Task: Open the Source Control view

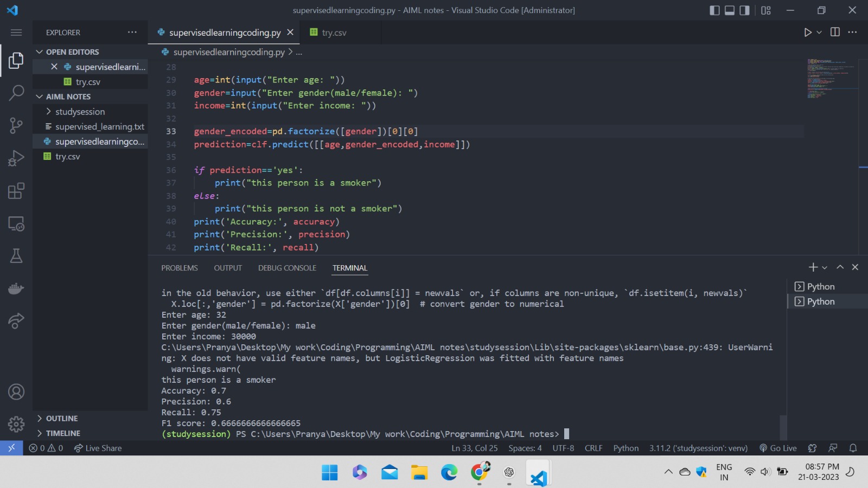Action: click(x=16, y=126)
